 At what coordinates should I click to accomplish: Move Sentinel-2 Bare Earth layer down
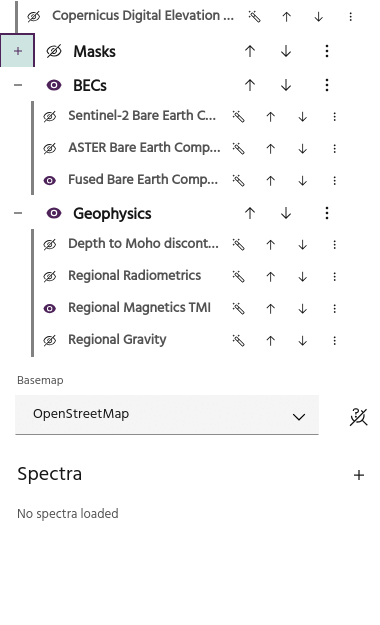303,117
